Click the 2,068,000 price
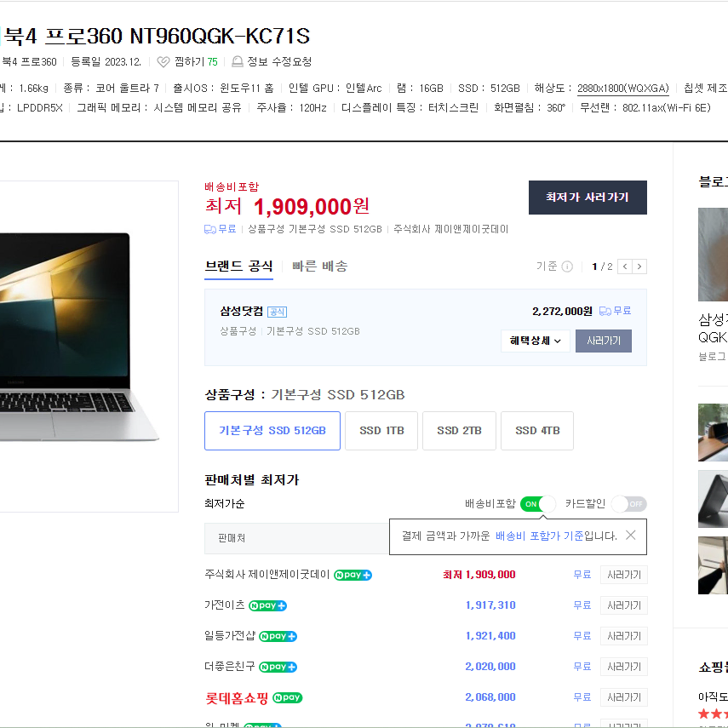Image resolution: width=728 pixels, height=728 pixels. (x=490, y=697)
